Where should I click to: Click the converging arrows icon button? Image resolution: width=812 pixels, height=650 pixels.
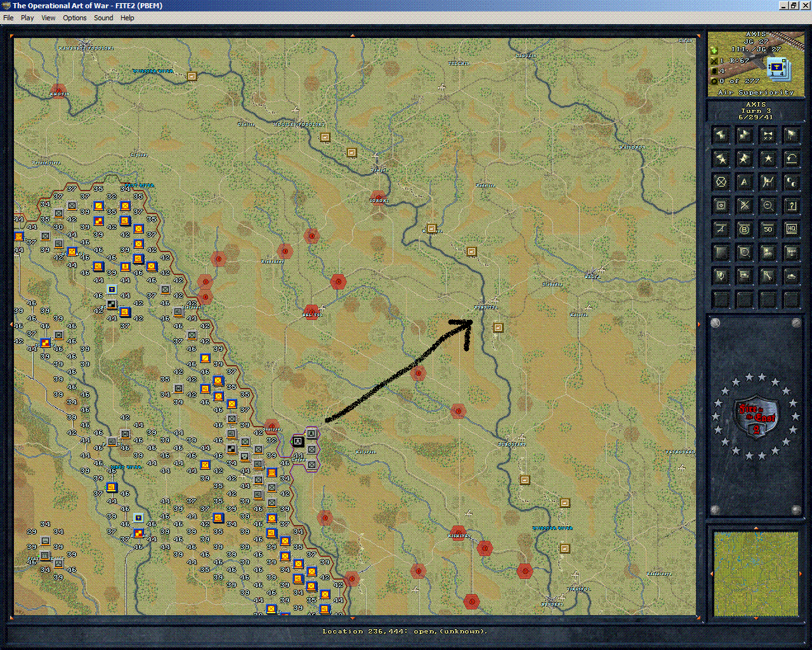pos(768,135)
